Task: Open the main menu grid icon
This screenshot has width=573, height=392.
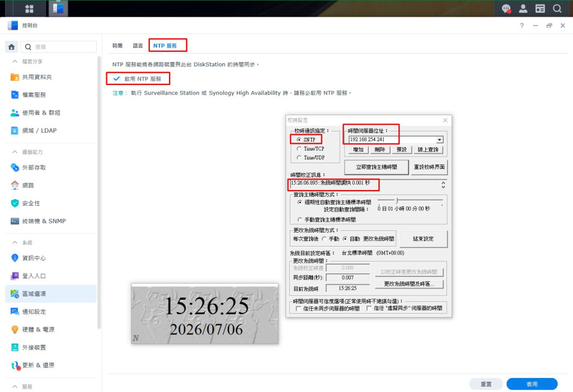Action: click(29, 8)
